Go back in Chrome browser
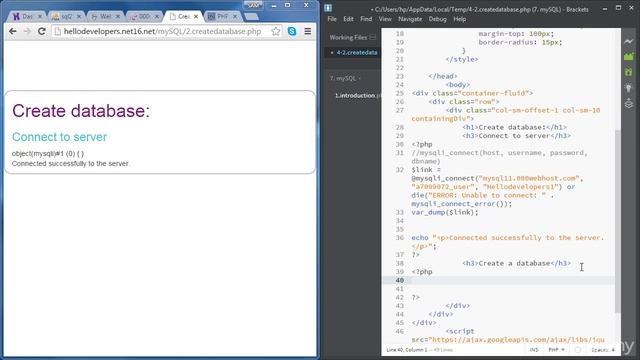This screenshot has height=360, width=640. coord(13,31)
